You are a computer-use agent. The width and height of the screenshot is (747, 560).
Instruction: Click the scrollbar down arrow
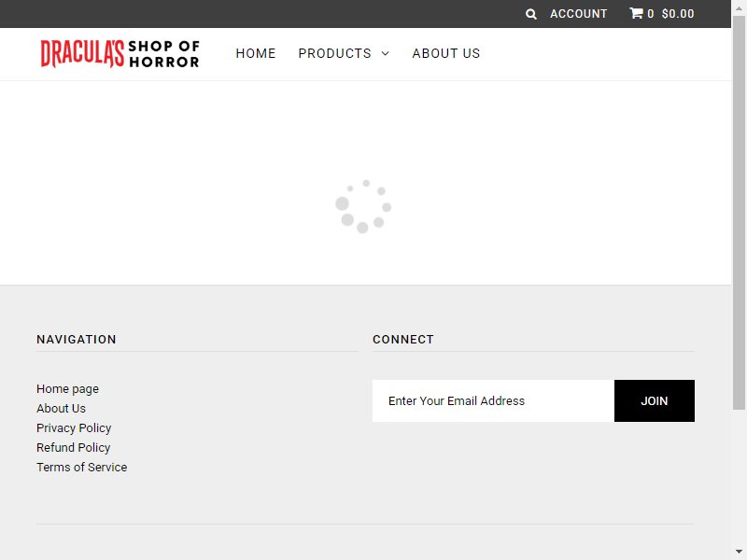[x=739, y=552]
